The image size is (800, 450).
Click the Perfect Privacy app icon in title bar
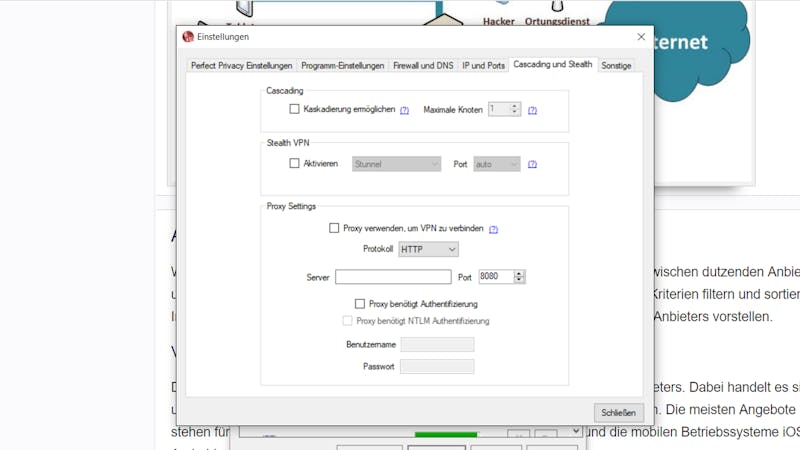click(188, 37)
